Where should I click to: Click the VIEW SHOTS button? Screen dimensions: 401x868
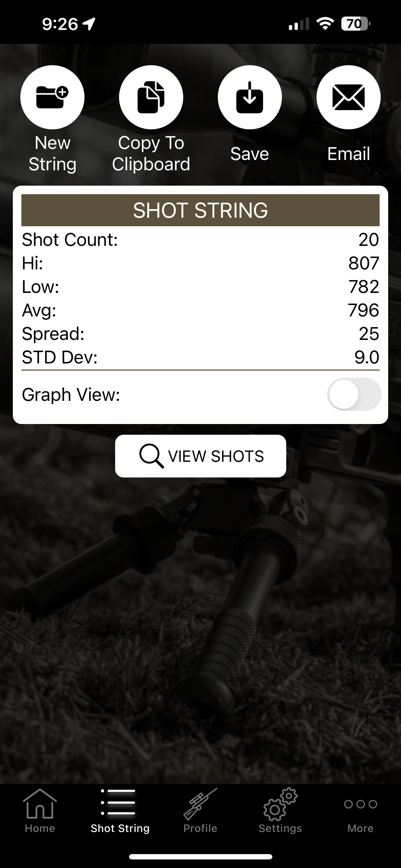[x=201, y=456]
